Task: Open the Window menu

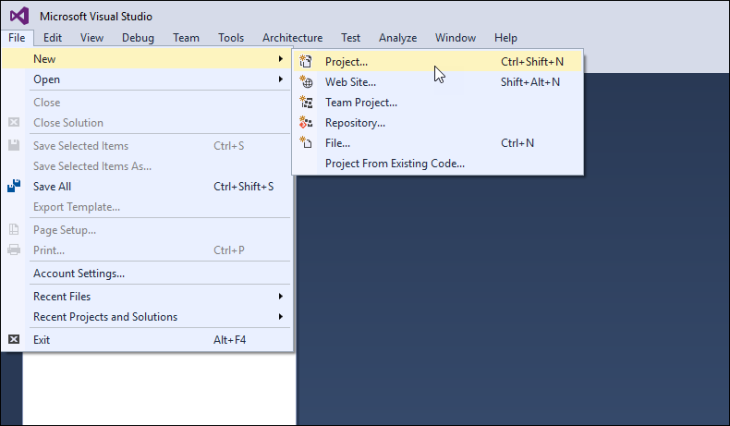Action: 455,38
